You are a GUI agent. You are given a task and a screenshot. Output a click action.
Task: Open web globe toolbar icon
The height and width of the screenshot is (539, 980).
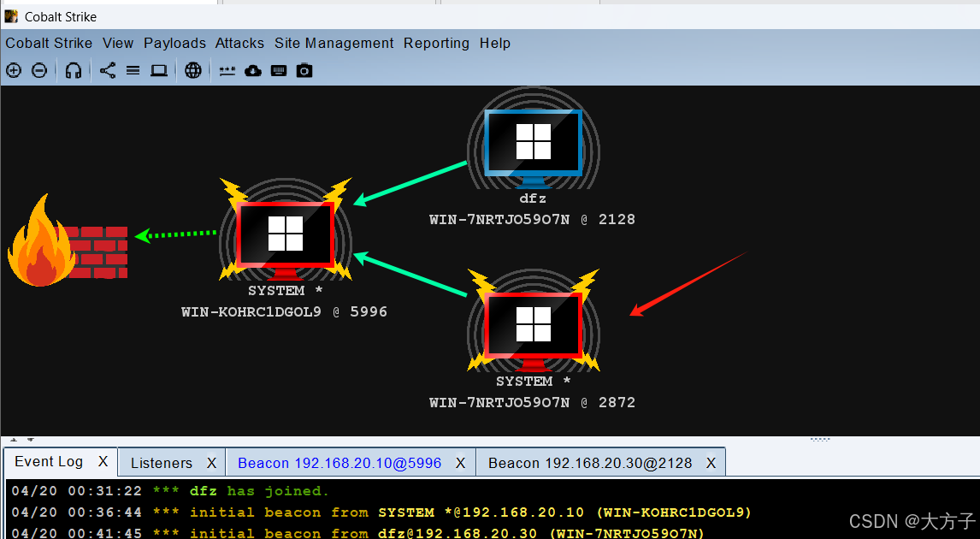(x=193, y=71)
